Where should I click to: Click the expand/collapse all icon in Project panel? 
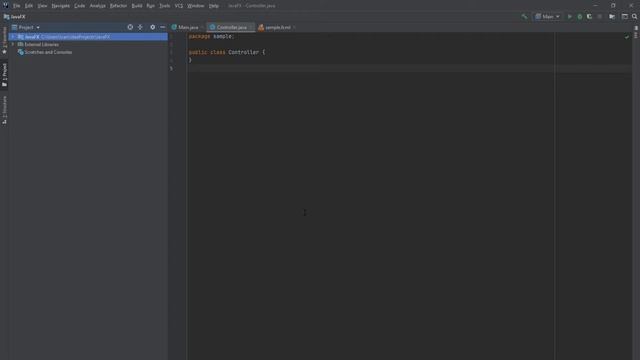[140, 27]
